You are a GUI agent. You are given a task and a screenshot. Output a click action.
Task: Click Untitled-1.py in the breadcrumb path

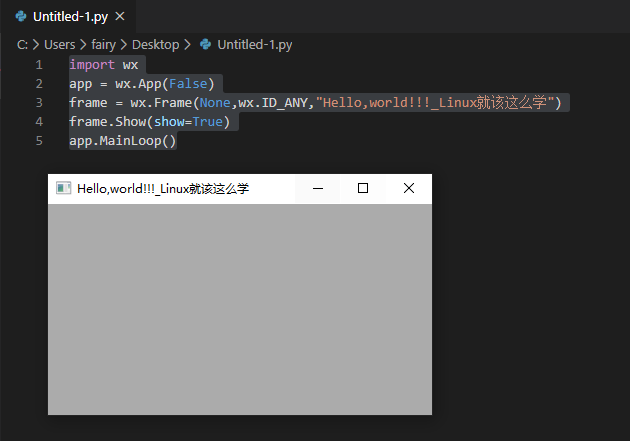click(x=255, y=45)
